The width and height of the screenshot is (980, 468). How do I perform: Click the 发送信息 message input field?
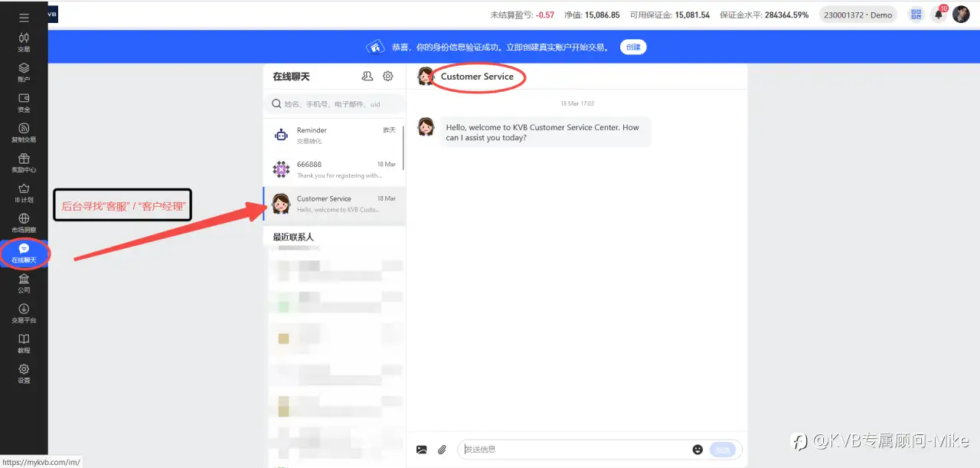[576, 450]
